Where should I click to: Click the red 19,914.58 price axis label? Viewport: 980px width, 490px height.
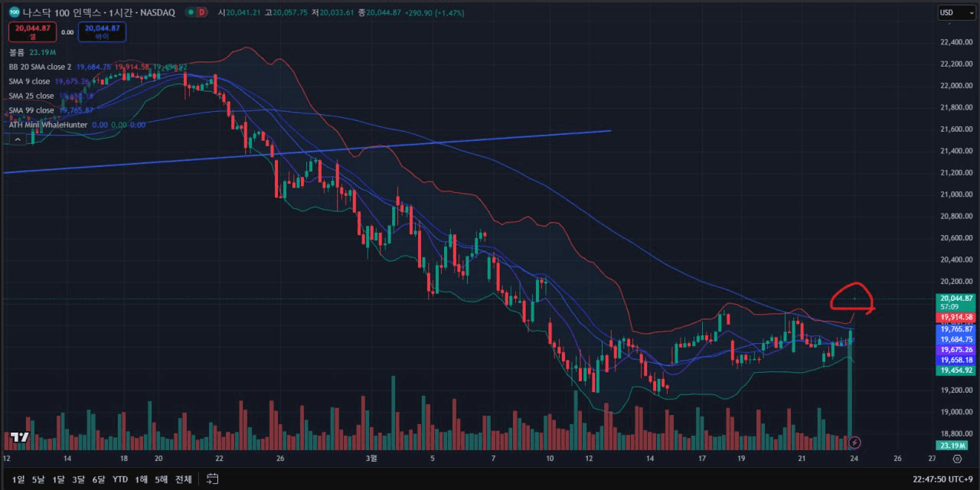tap(956, 317)
